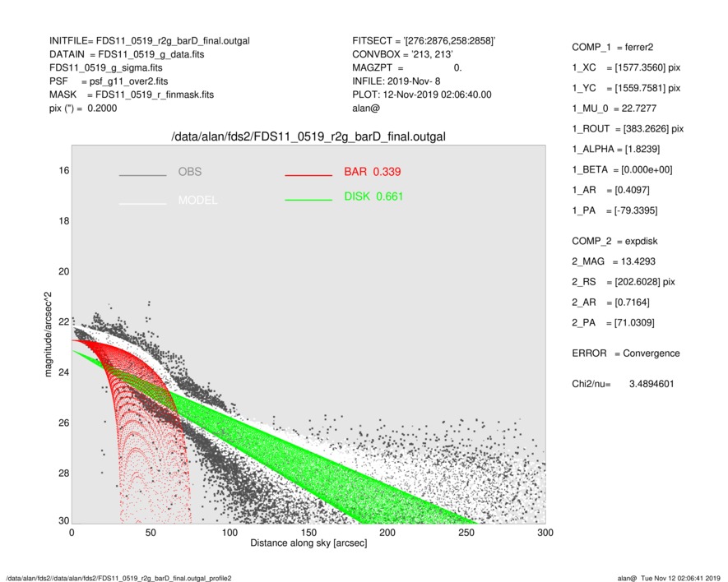Viewport: 728px width, 582px height.
Task: Click the COMP_2 = expdisk line
Action: (x=614, y=242)
